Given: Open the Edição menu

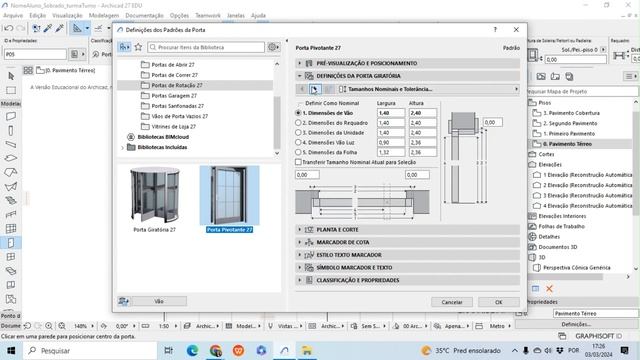Looking at the screenshot, I should click(x=38, y=16).
